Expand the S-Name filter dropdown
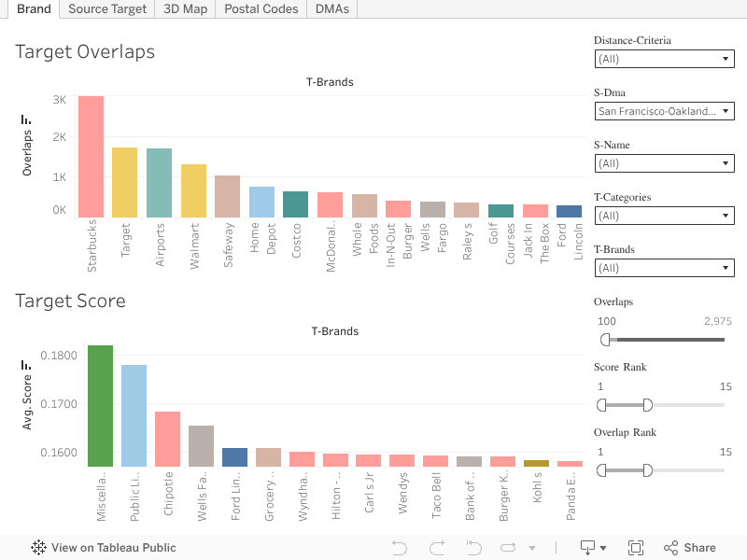 664,163
